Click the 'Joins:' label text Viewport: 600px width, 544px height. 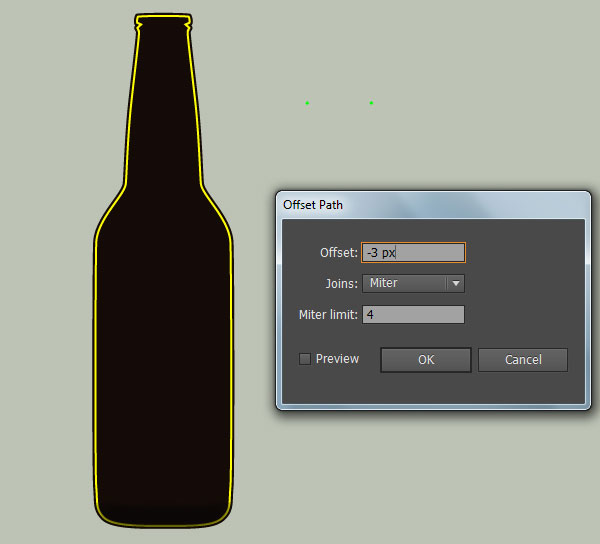coord(341,283)
